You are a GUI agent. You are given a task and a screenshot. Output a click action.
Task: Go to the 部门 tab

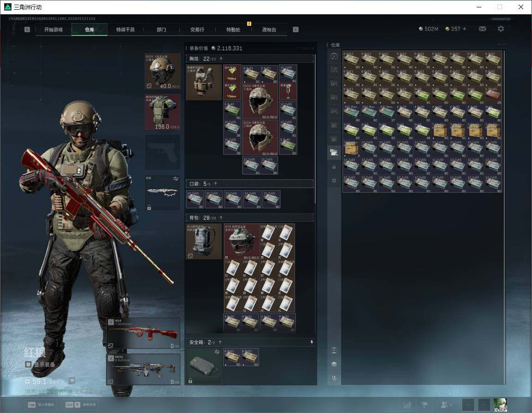(161, 29)
